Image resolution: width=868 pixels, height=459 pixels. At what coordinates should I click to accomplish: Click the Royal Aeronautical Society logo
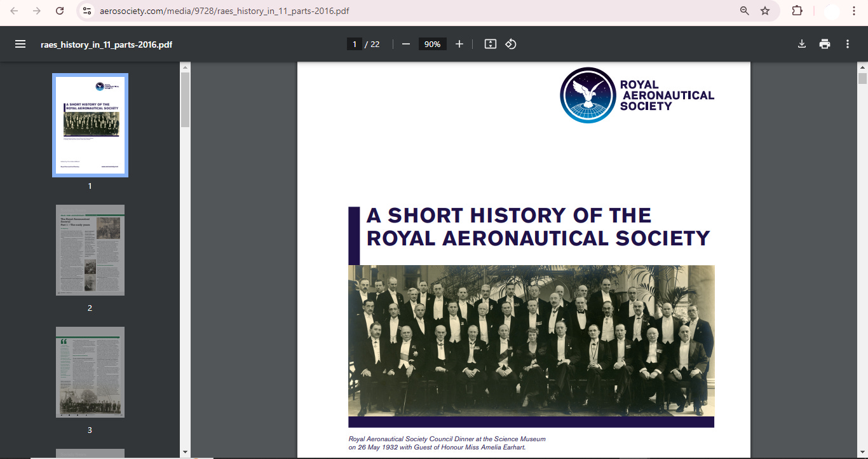pyautogui.click(x=637, y=95)
